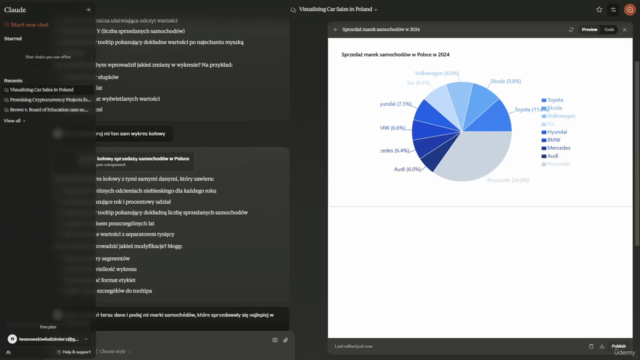
Task: Open chat controls settings icon
Action: point(613,10)
